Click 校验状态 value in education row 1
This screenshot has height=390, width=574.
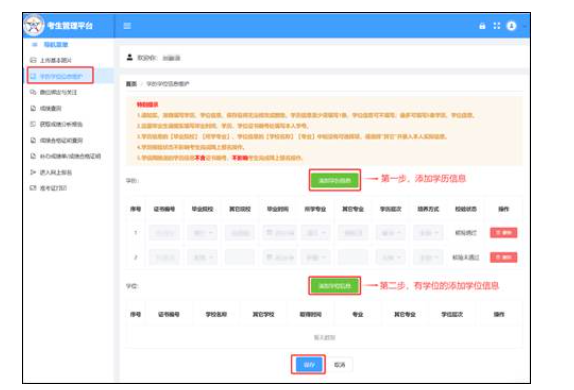(x=466, y=233)
